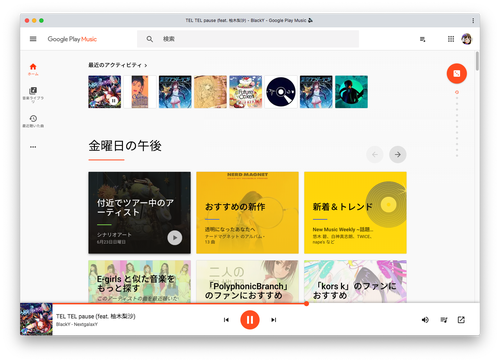Image resolution: width=500 pixels, height=362 pixels.
Task: Click the page vertical scrollbar
Action: point(477,61)
